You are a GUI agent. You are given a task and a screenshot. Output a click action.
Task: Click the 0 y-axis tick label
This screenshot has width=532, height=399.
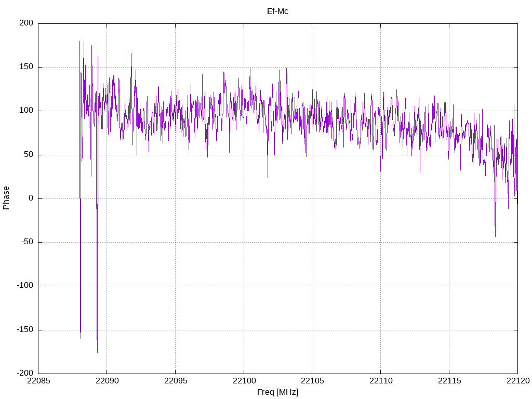[31, 198]
